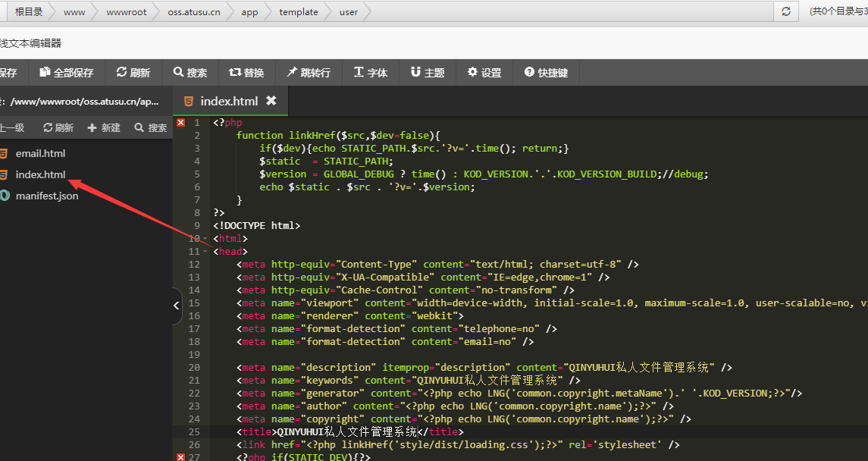Click the "Content-Type" meta line of code

pos(437,264)
